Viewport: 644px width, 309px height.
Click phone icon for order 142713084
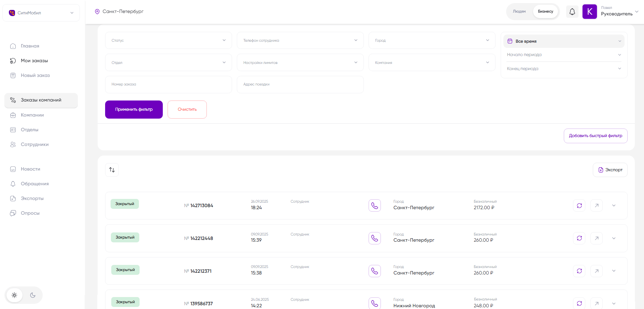click(x=374, y=205)
